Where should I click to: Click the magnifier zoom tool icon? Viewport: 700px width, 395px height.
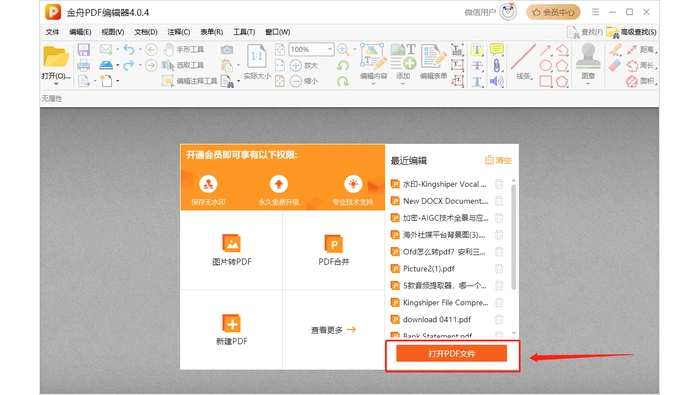point(343,49)
